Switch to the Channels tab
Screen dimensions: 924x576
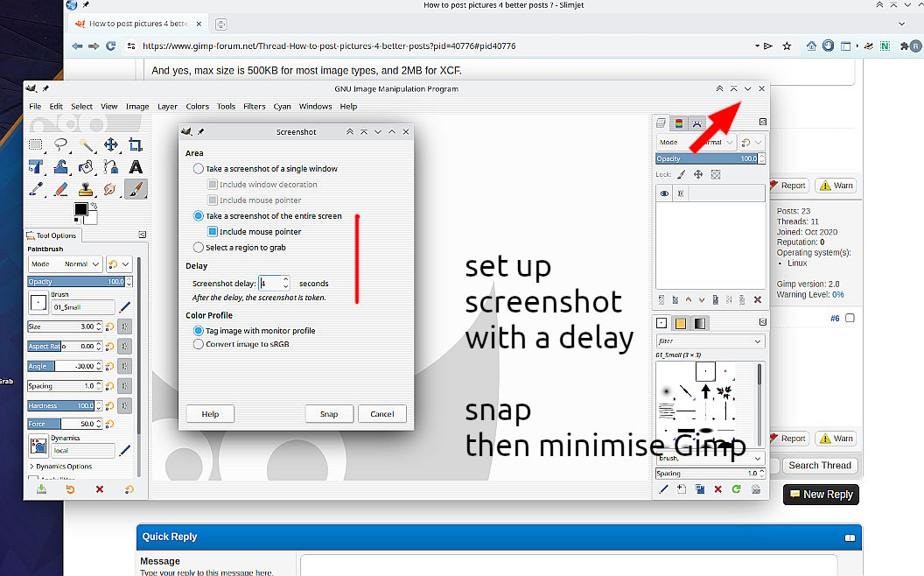coord(679,123)
